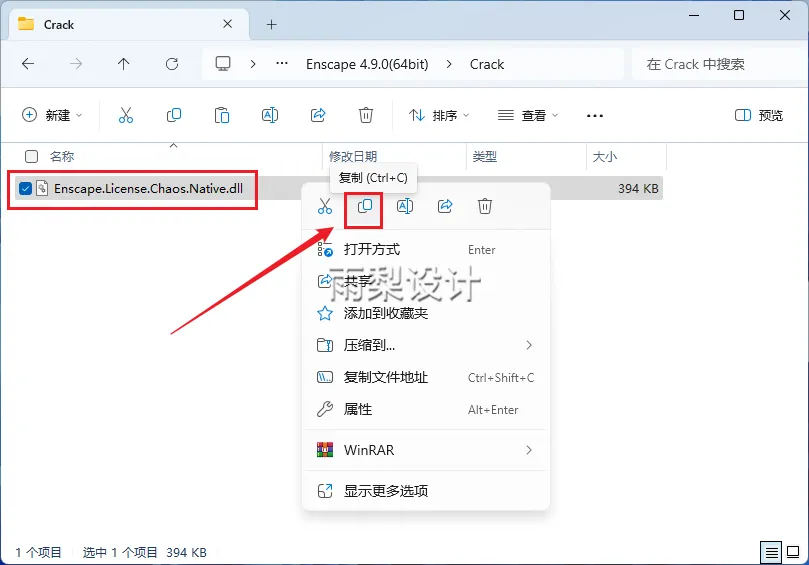The height and width of the screenshot is (565, 809).
Task: Click the Paste icon in the main toolbar
Action: click(222, 115)
